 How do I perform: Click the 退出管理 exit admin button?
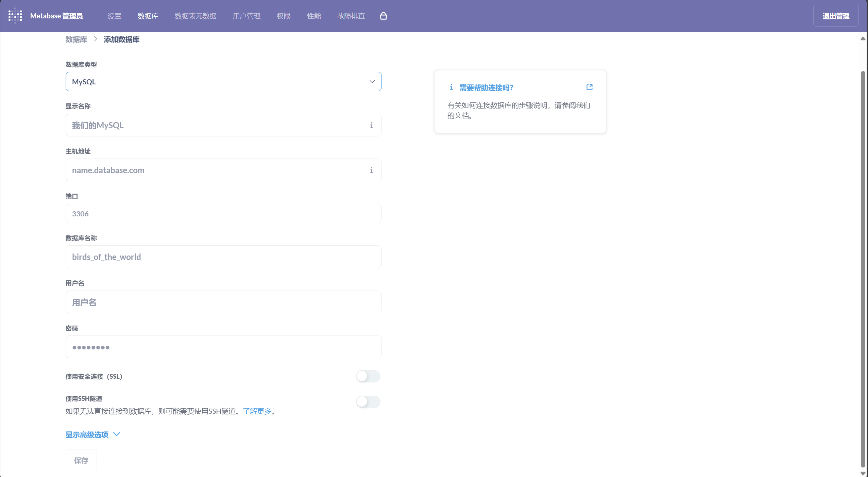[x=835, y=16]
